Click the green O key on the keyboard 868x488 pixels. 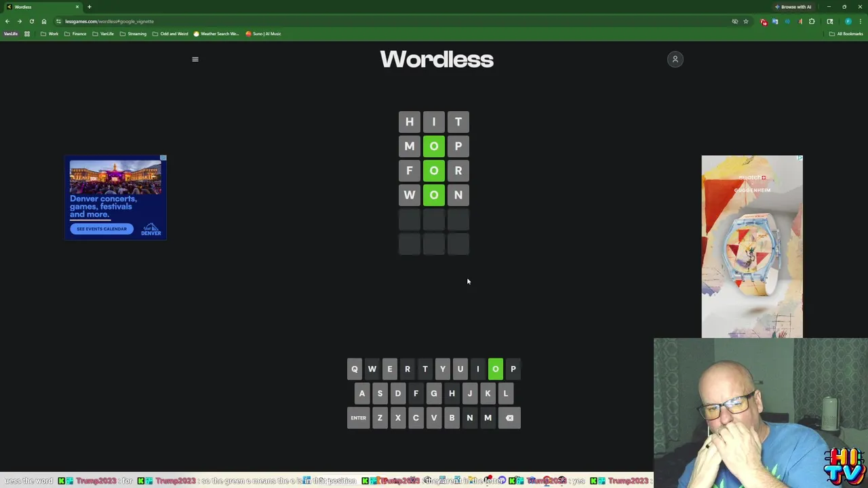[495, 369]
